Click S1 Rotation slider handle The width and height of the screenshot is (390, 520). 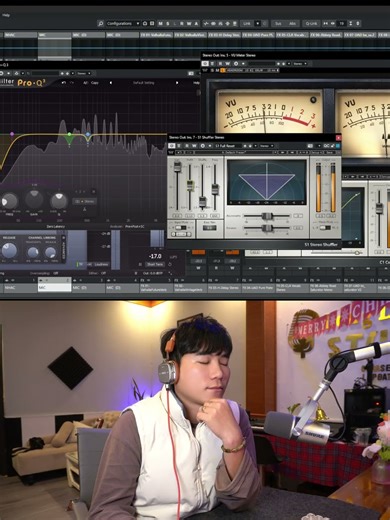(x=267, y=228)
